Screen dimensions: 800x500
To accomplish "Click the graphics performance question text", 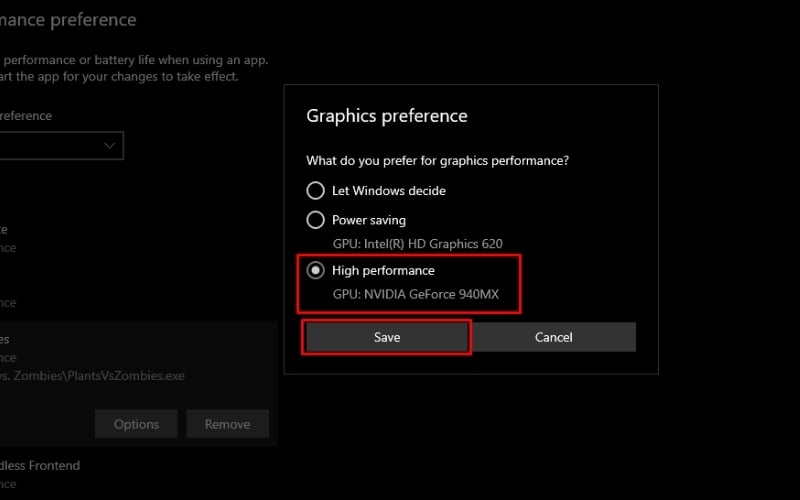I will coord(444,160).
